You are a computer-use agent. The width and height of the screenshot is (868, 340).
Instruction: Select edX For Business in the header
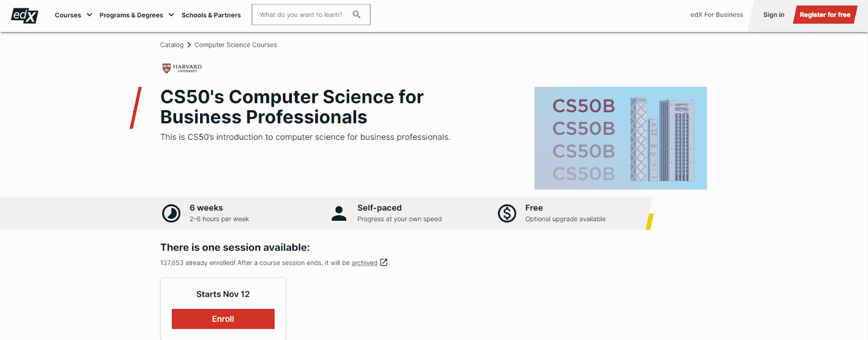(716, 15)
